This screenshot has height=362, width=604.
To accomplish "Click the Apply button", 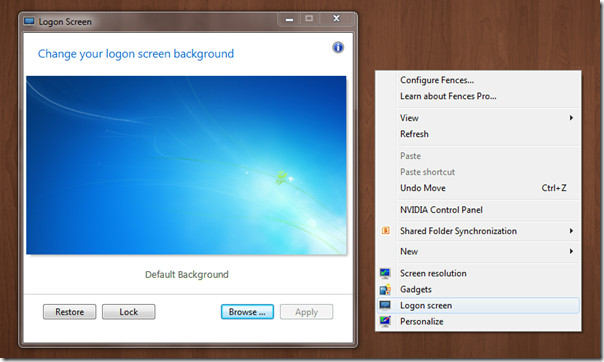I will tap(307, 312).
